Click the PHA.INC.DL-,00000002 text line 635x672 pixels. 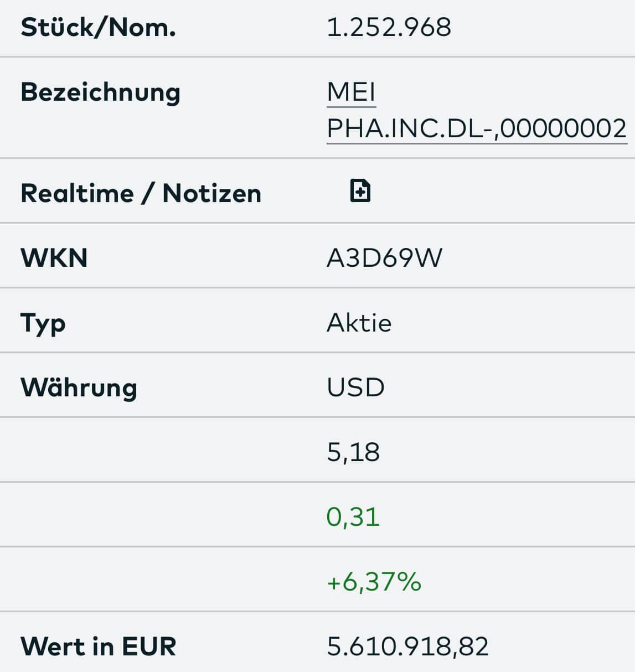[x=477, y=128]
